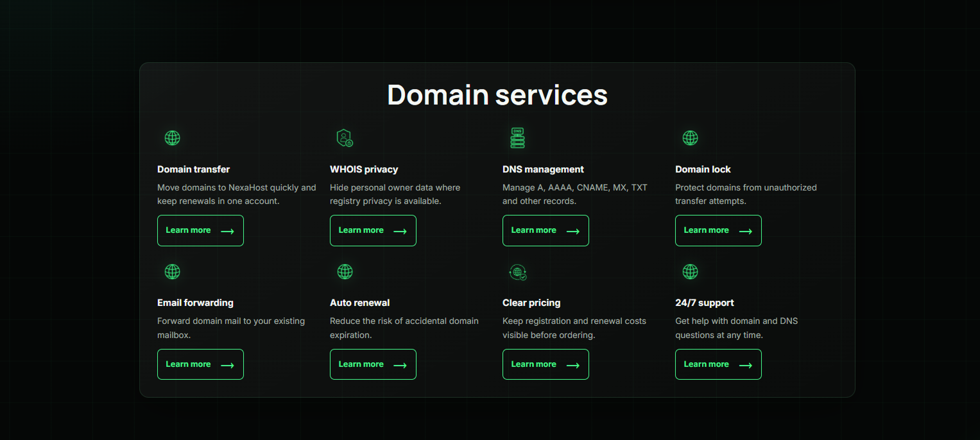
Task: Click the DNS management title
Action: click(543, 169)
